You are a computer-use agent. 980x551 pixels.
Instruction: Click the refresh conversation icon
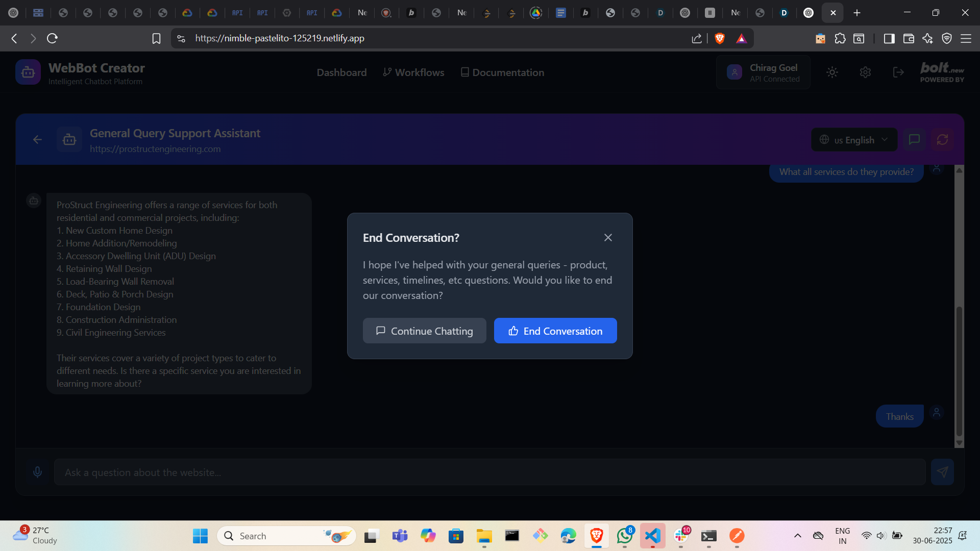click(942, 140)
